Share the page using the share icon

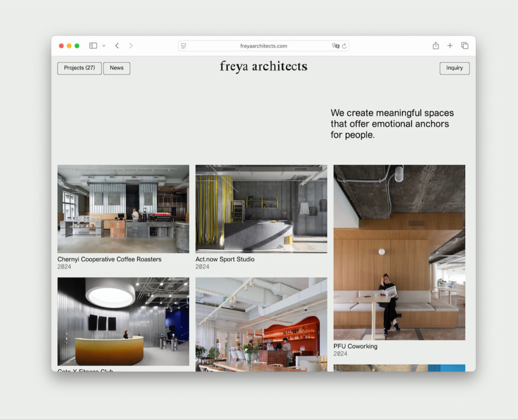(x=436, y=45)
